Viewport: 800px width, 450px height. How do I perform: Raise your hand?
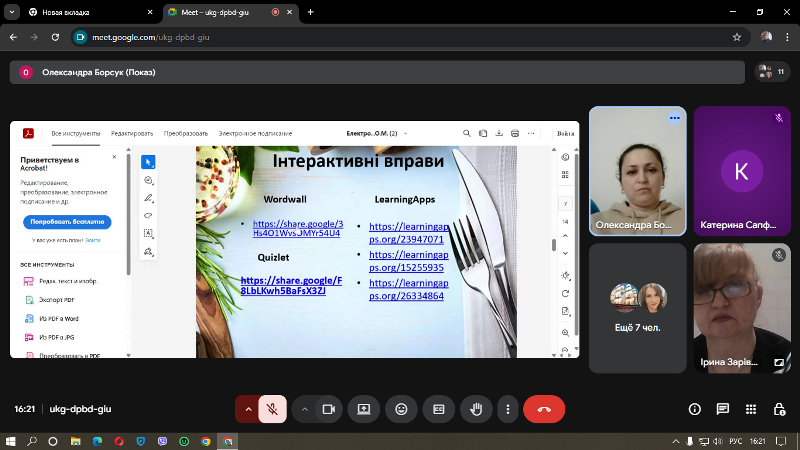tap(476, 409)
